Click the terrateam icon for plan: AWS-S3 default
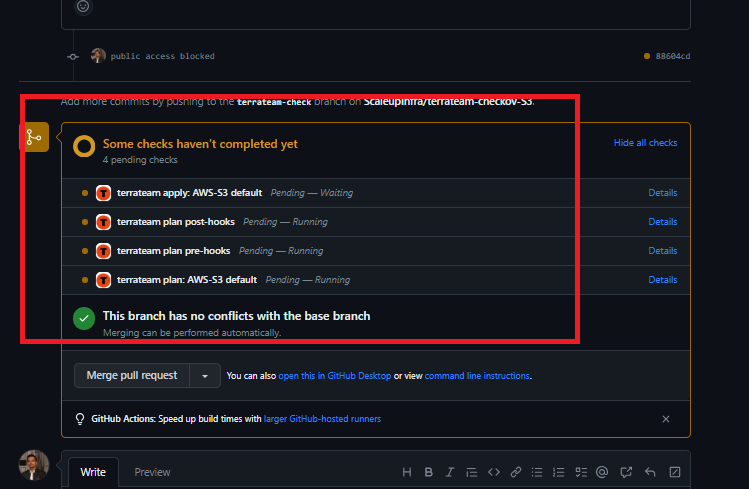Image resolution: width=749 pixels, height=489 pixels. point(103,280)
